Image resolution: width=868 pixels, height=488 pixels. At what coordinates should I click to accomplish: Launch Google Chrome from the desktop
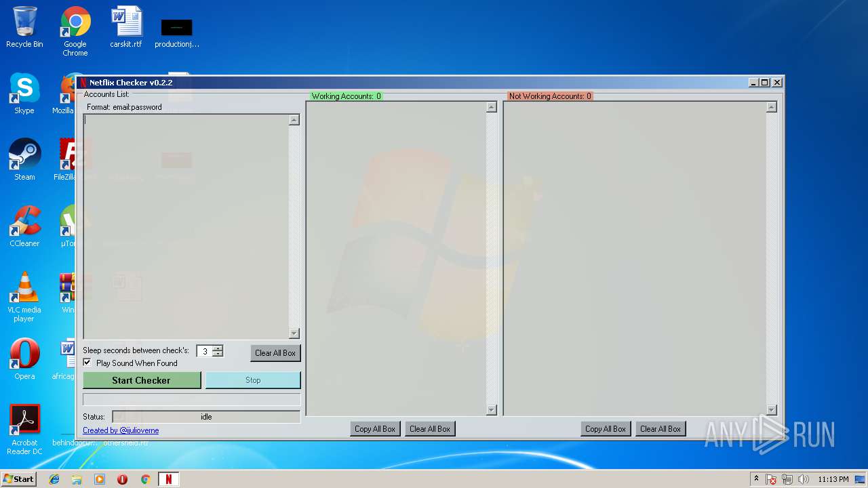click(75, 31)
